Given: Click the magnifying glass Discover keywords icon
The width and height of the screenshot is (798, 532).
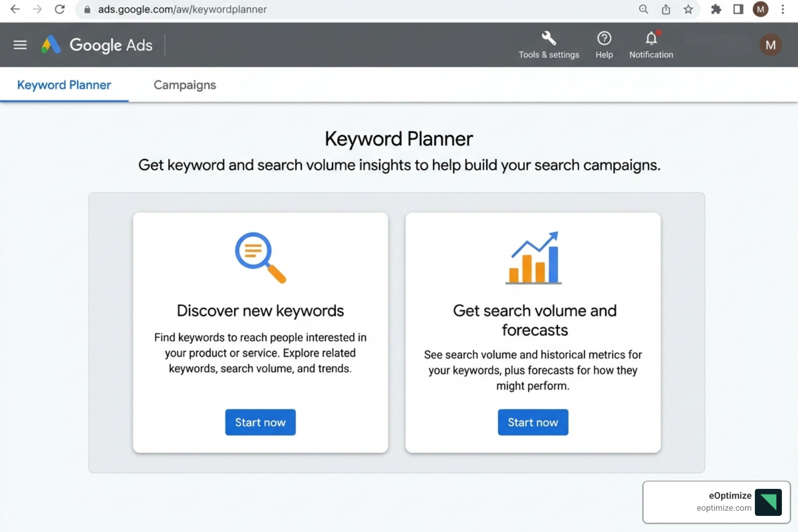Looking at the screenshot, I should click(260, 257).
